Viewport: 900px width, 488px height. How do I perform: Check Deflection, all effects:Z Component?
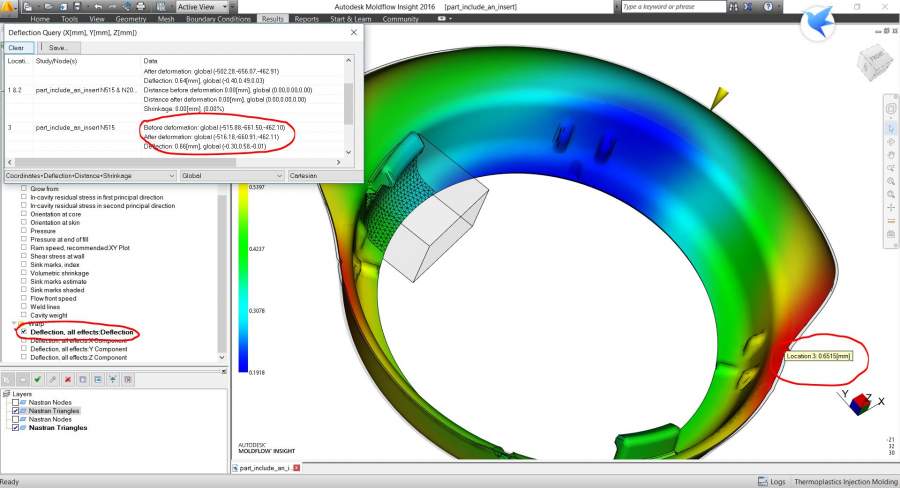point(24,357)
